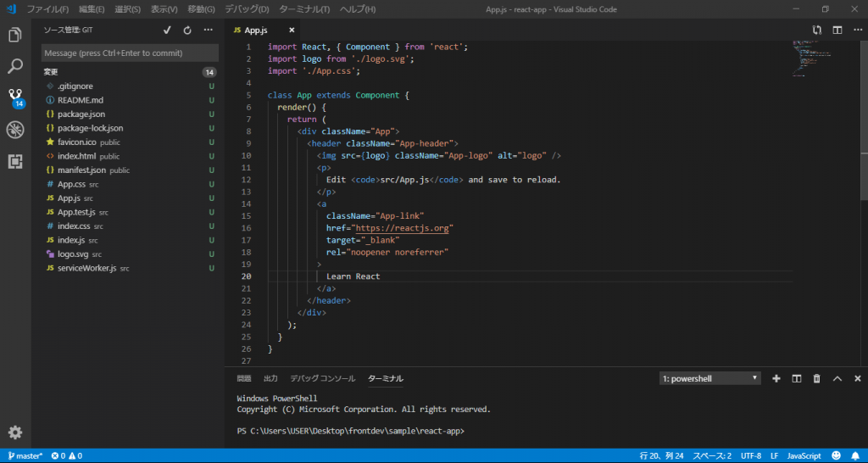
Task: Kill the terminal with trash icon
Action: point(816,379)
